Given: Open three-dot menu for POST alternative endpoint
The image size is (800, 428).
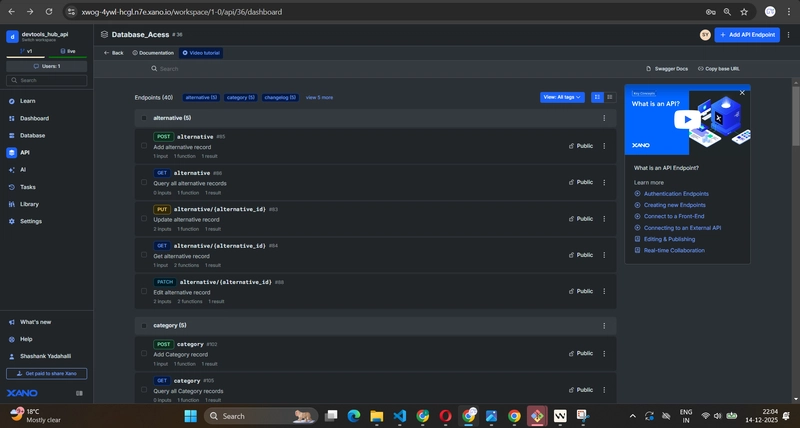Looking at the screenshot, I should point(604,146).
